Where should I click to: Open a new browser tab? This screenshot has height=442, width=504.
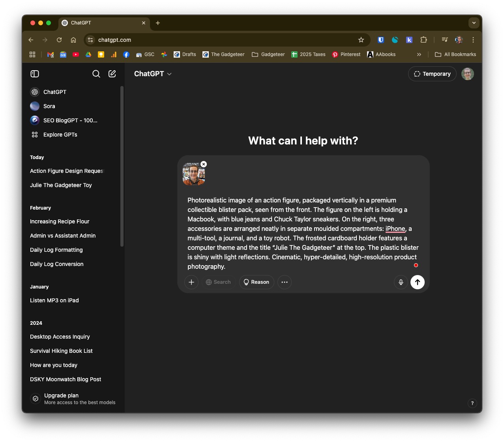coord(158,23)
